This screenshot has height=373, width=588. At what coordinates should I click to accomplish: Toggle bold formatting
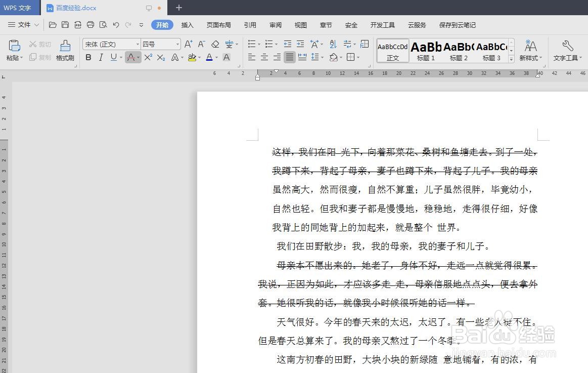tap(88, 57)
